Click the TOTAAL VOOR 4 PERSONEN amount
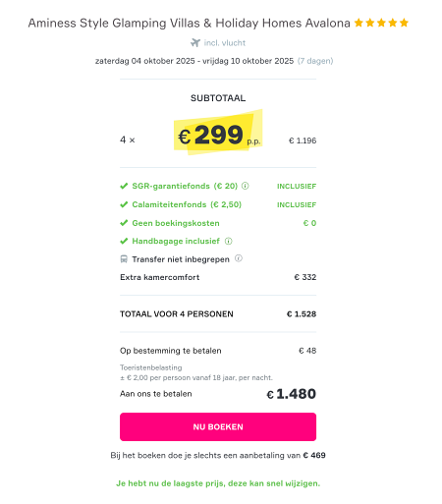Image resolution: width=442 pixels, height=504 pixels. pyautogui.click(x=302, y=314)
